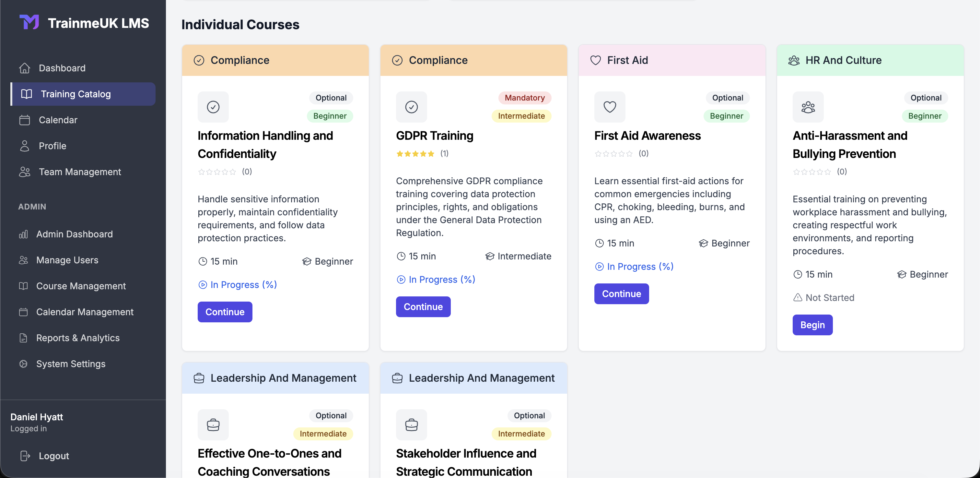Click the Team Management people icon
Screen dimensions: 980x478
click(x=25, y=172)
